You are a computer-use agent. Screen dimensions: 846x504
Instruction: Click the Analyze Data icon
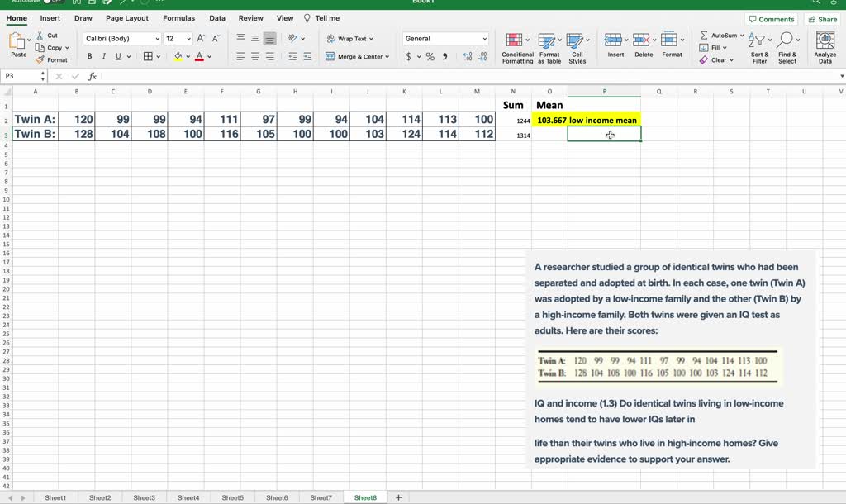pyautogui.click(x=825, y=46)
